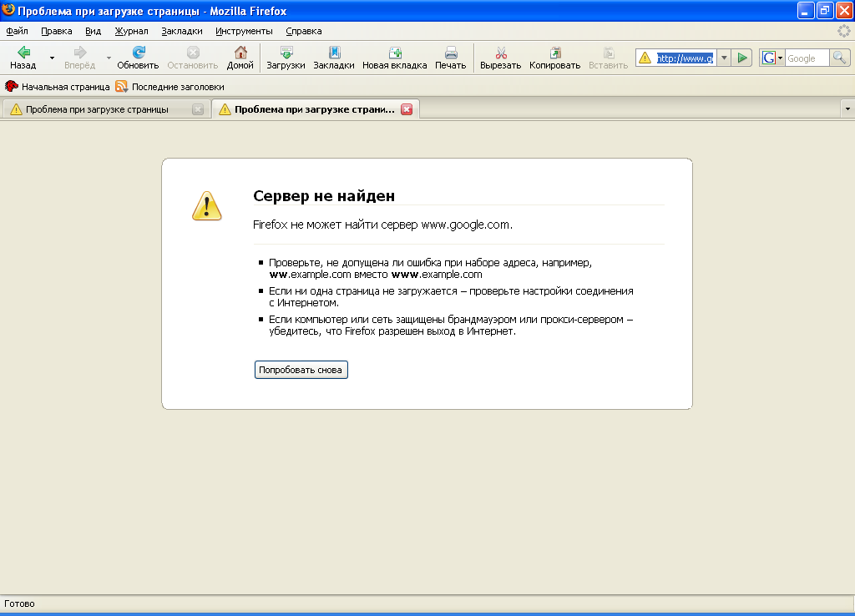Click the Готово status bar text
The width and height of the screenshot is (855, 616).
(x=20, y=603)
